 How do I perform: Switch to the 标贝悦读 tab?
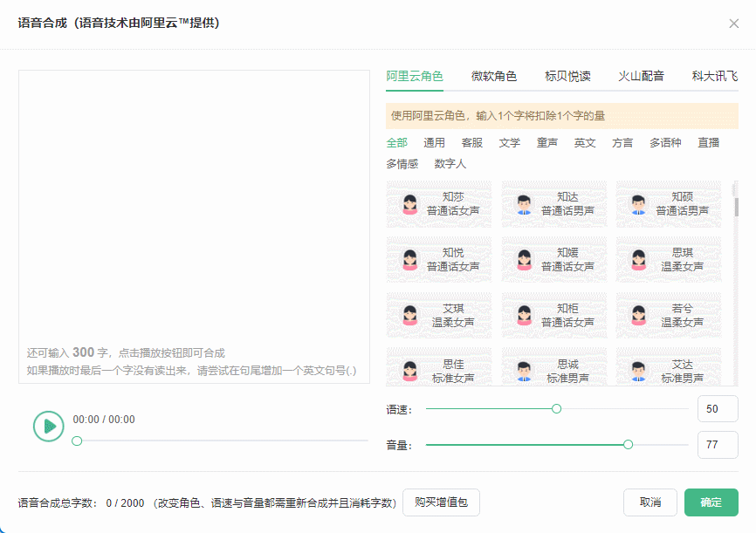[567, 76]
